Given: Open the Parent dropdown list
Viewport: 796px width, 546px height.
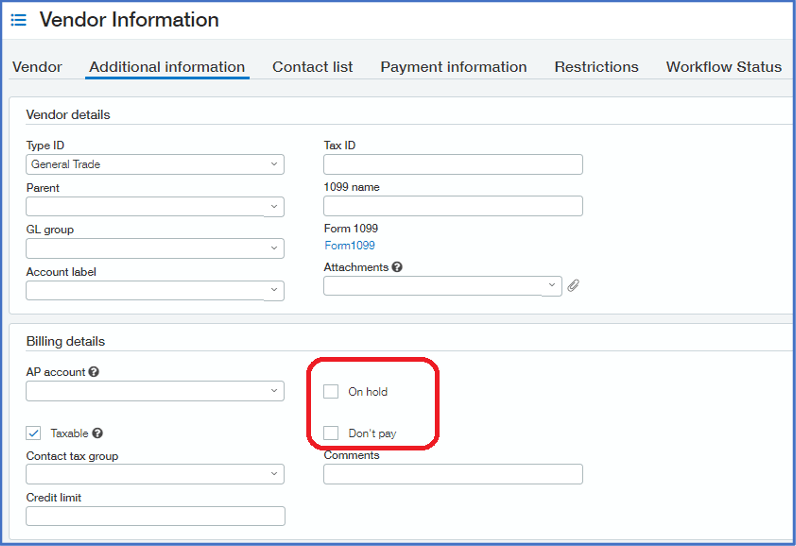Looking at the screenshot, I should (155, 207).
